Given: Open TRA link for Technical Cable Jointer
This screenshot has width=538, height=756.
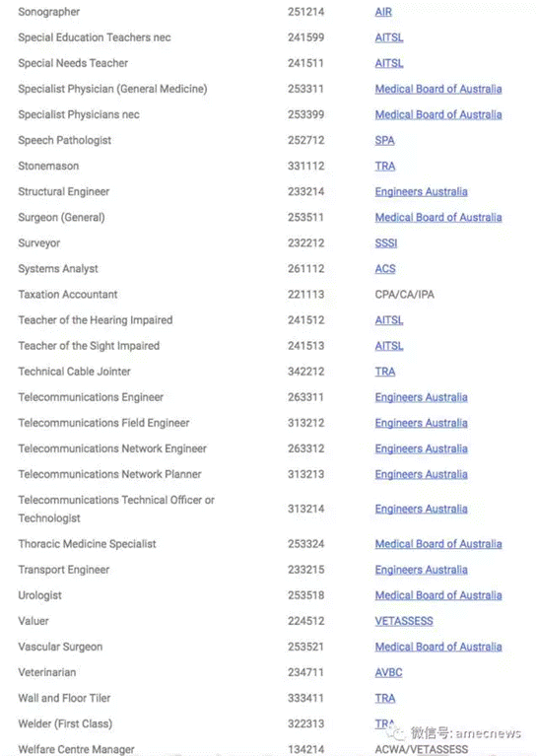Looking at the screenshot, I should 385,372.
